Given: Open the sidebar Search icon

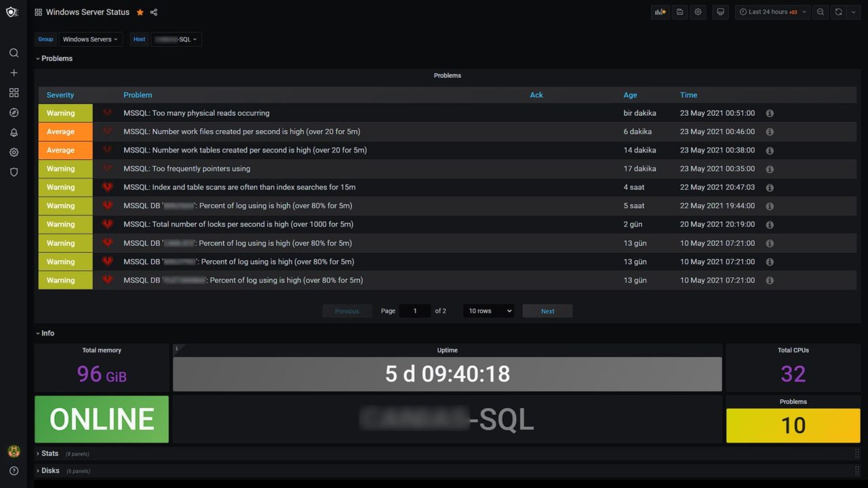Looking at the screenshot, I should pyautogui.click(x=14, y=53).
